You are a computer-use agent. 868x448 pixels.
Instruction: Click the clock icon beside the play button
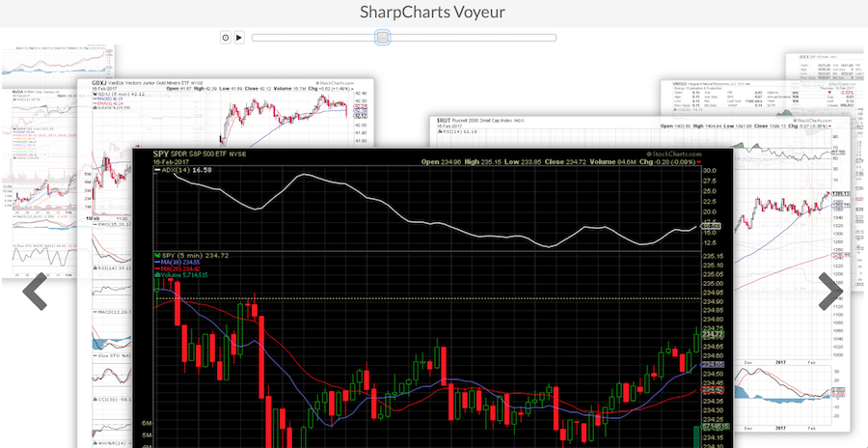coord(226,38)
